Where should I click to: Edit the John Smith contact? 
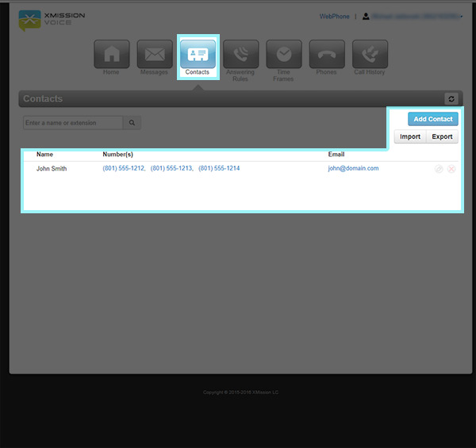439,169
